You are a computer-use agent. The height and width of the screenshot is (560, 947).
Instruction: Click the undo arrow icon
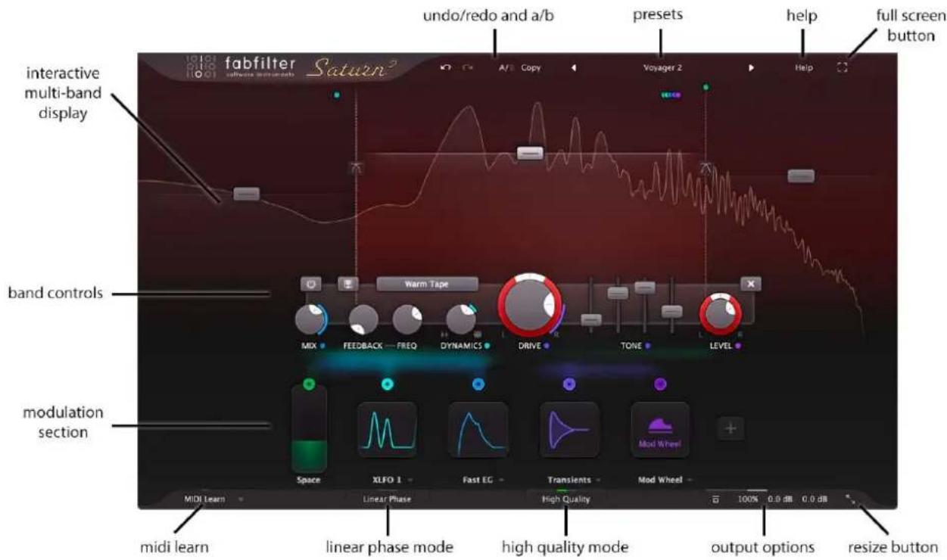click(x=445, y=67)
